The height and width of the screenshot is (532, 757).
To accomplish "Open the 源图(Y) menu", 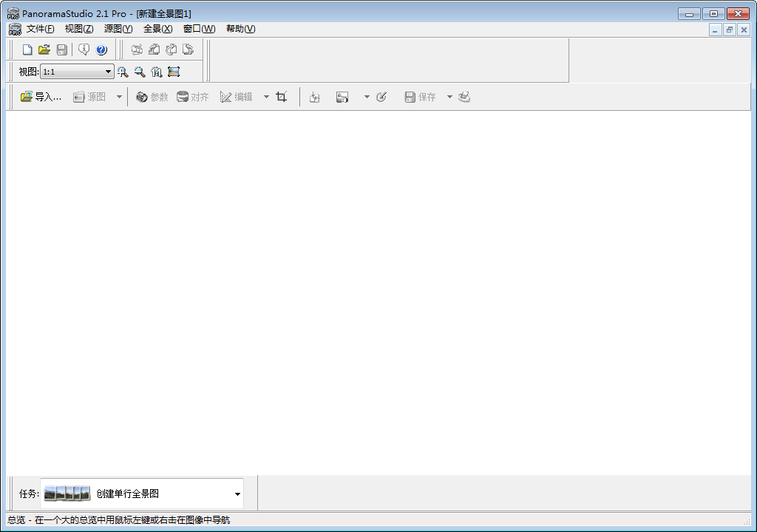I will coord(118,29).
